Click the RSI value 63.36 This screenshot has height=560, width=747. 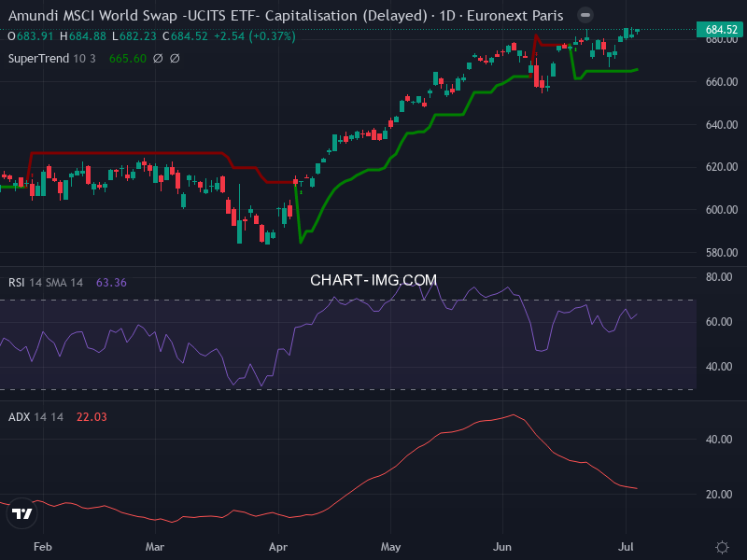(111, 283)
